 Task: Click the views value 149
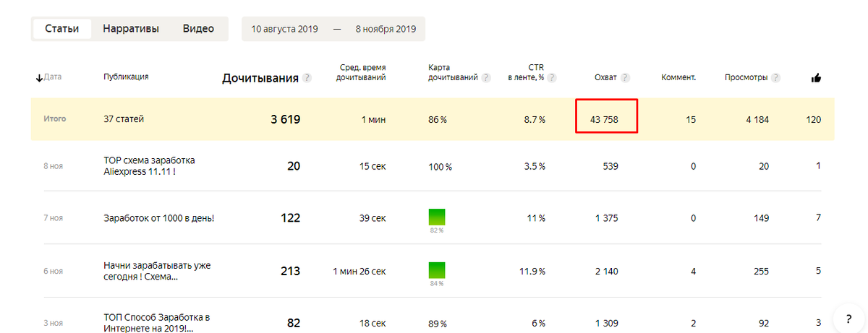[x=761, y=218]
